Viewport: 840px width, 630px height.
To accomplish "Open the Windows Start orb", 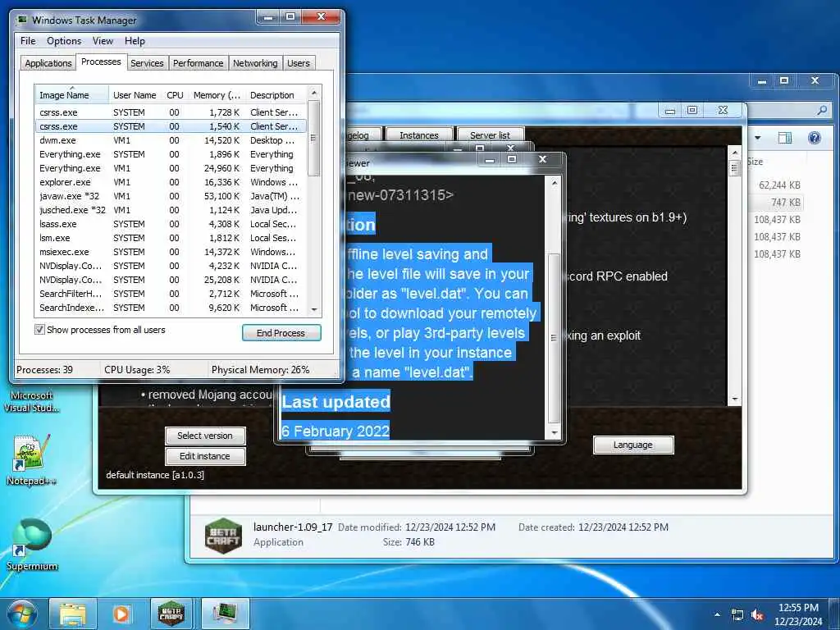I will click(22, 614).
